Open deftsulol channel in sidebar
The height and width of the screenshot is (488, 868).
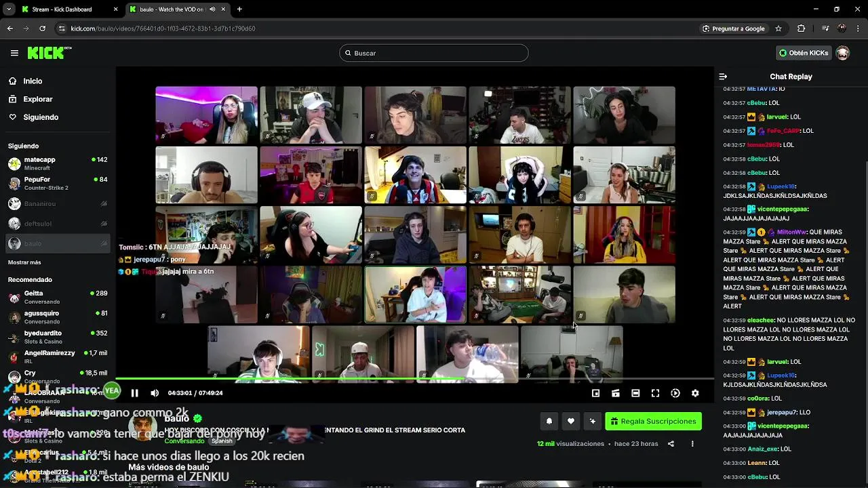(58, 224)
